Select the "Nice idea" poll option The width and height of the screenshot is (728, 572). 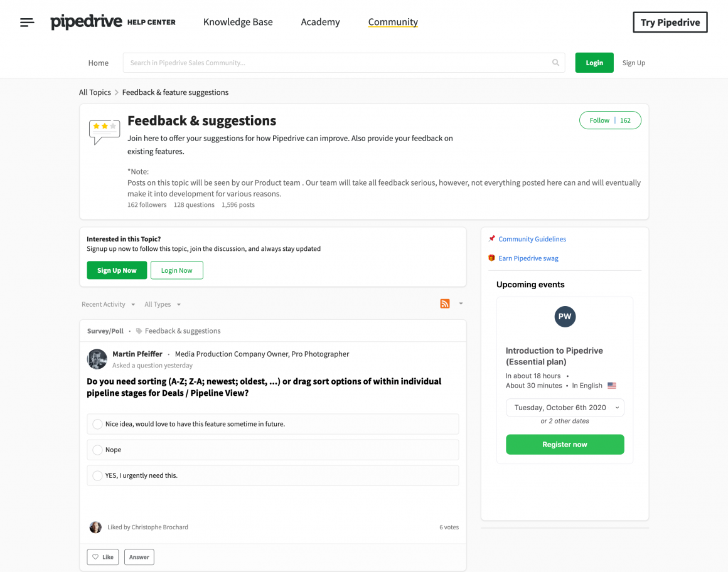coord(97,424)
